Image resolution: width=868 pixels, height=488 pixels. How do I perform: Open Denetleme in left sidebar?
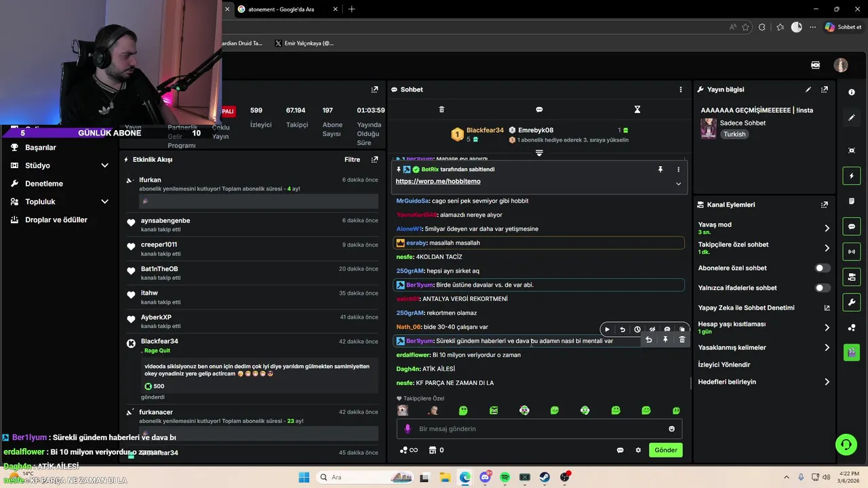(x=44, y=184)
